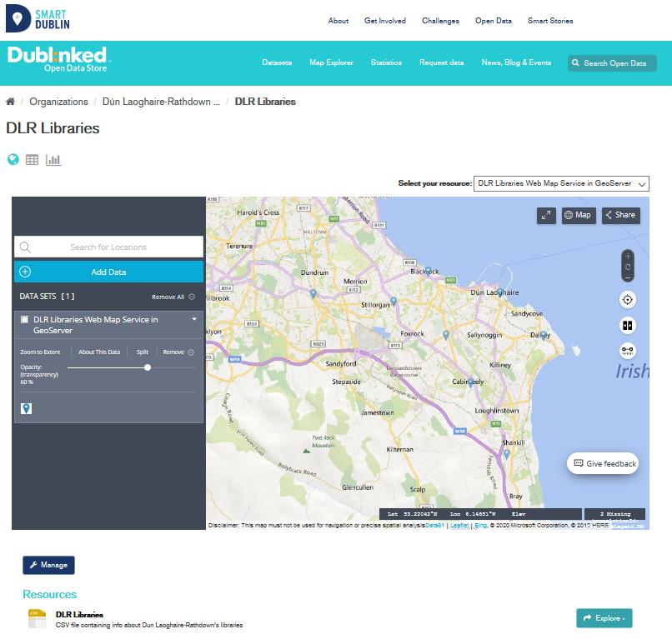The width and height of the screenshot is (672, 639).
Task: Click the opacity slider handle
Action: tap(148, 367)
